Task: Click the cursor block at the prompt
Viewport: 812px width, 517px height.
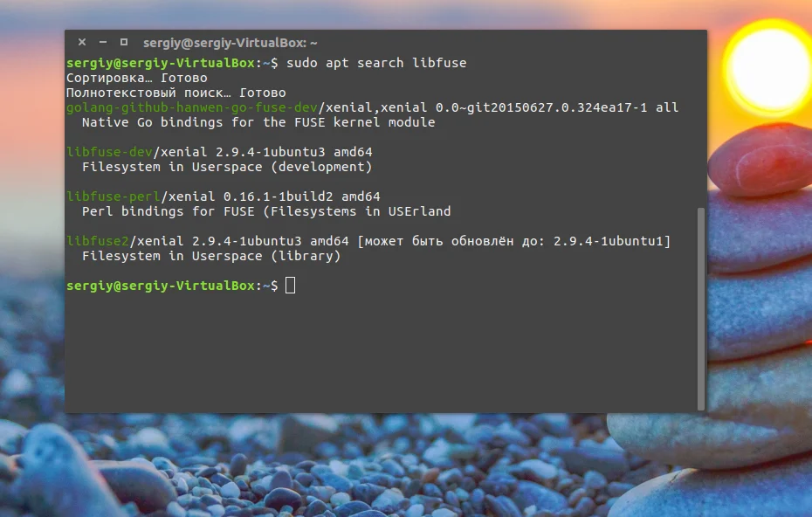Action: coord(290,286)
